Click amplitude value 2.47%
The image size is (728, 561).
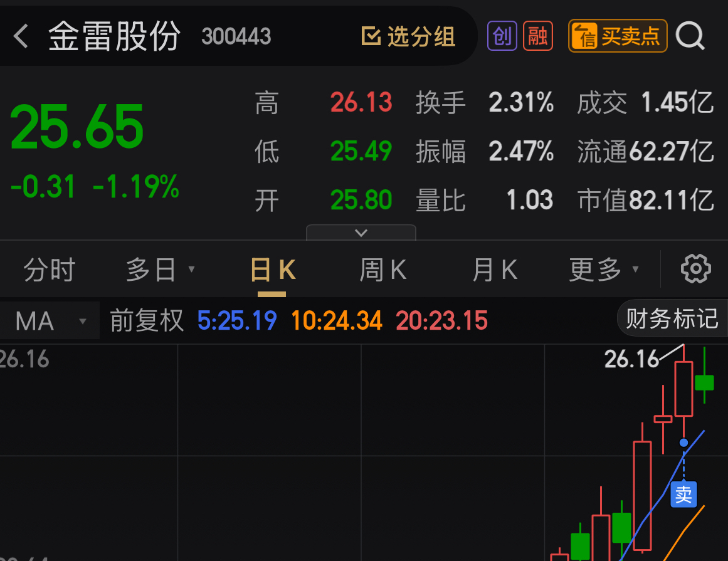521,151
